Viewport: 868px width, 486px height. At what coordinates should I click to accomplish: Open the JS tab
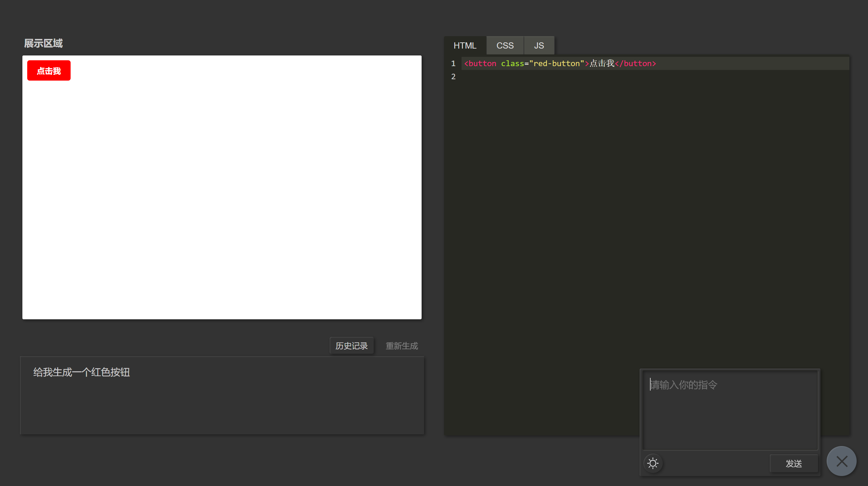pos(539,45)
